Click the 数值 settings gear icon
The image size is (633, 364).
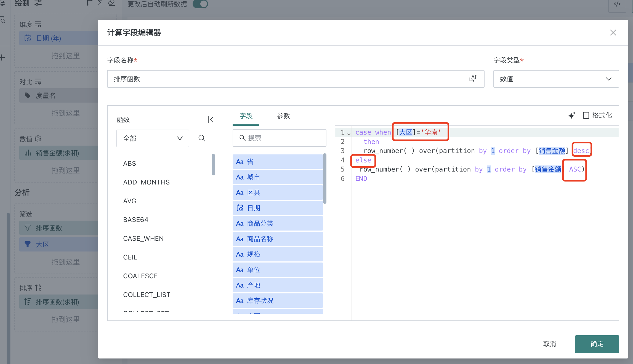tap(38, 139)
